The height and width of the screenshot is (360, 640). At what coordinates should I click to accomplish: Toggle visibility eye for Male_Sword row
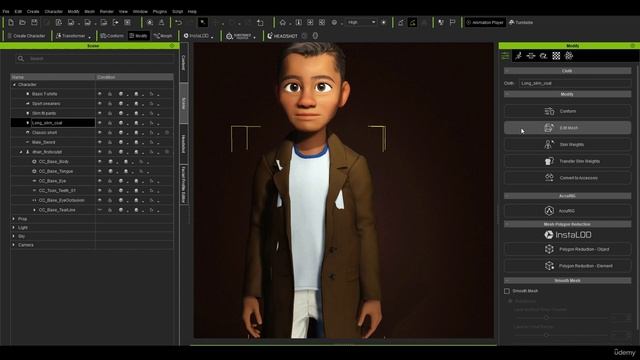coord(100,142)
